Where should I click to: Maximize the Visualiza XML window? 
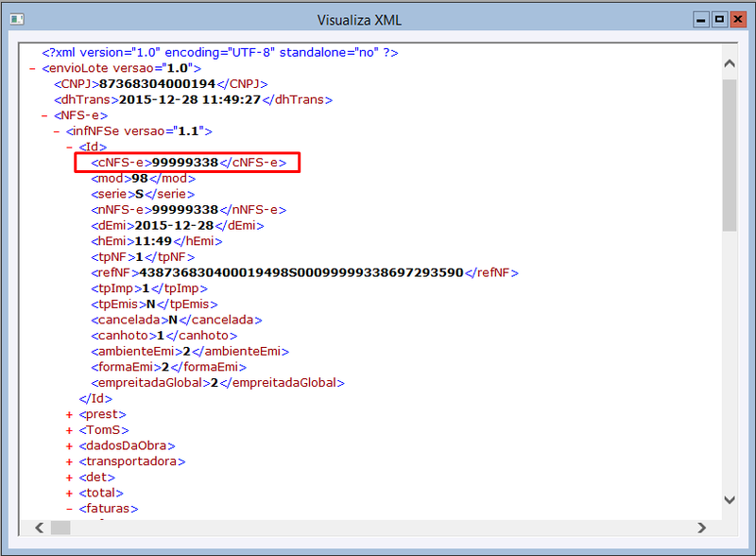tap(719, 20)
